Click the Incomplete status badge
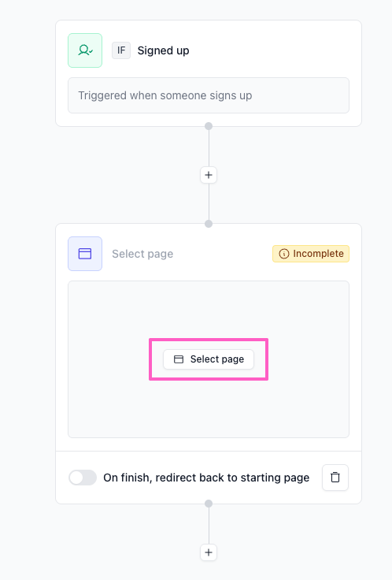The height and width of the screenshot is (580, 392). click(311, 254)
